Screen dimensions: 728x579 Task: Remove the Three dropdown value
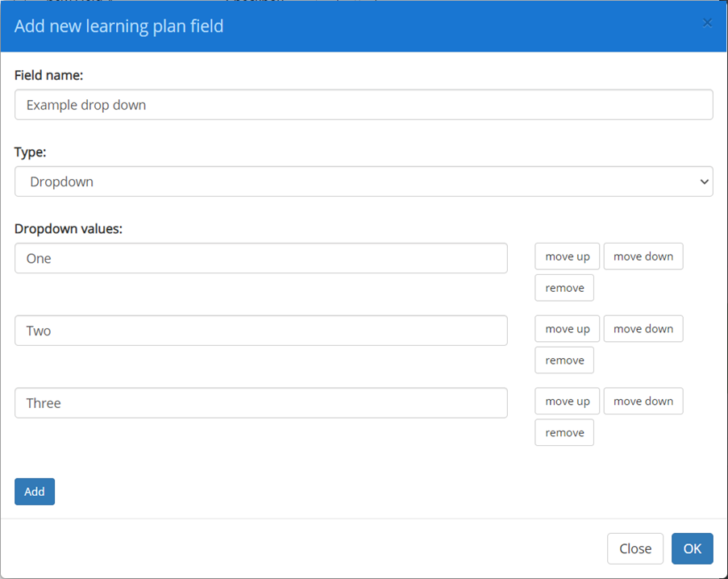(564, 432)
